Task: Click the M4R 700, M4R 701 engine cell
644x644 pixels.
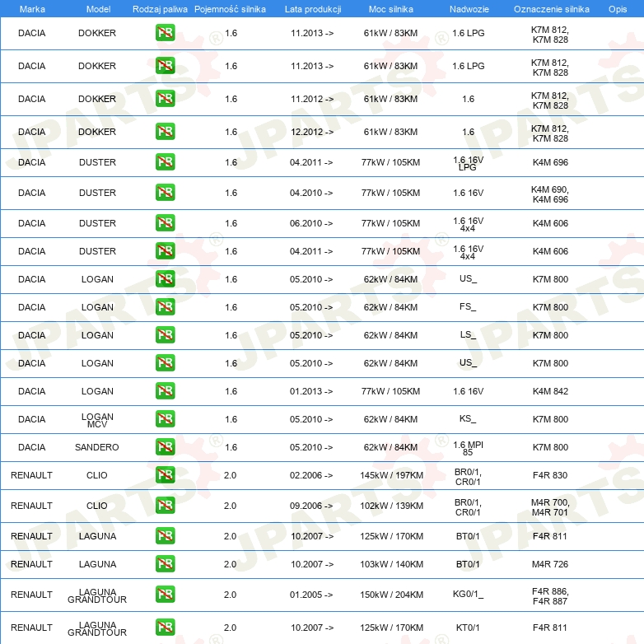Action: pos(550,507)
